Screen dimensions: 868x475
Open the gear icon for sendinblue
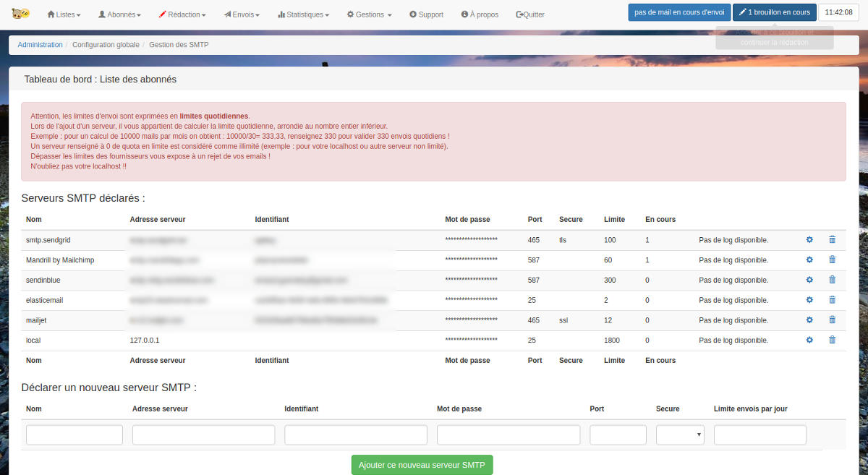click(809, 280)
